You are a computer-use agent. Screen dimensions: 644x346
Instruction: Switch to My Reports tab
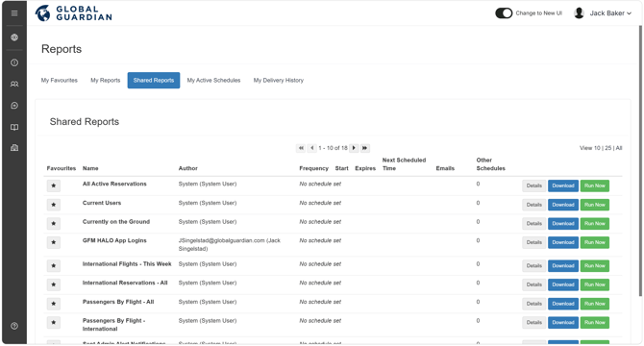[106, 81]
